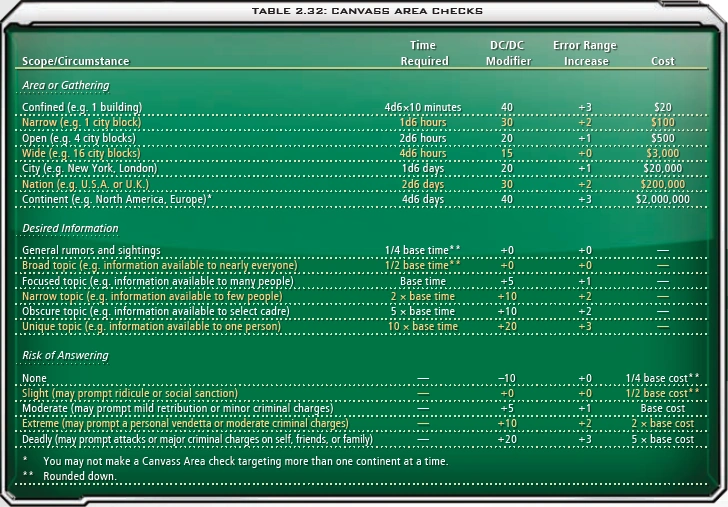Click row label 'Extreme (may prompt a personal vendetta...)'
Viewport: 728px width, 507px height.
click(x=185, y=423)
